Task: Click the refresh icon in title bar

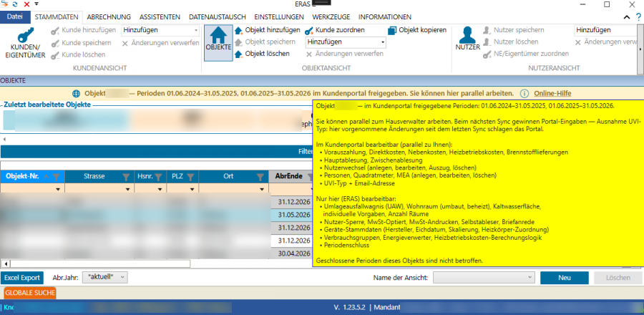Action: tap(15, 4)
